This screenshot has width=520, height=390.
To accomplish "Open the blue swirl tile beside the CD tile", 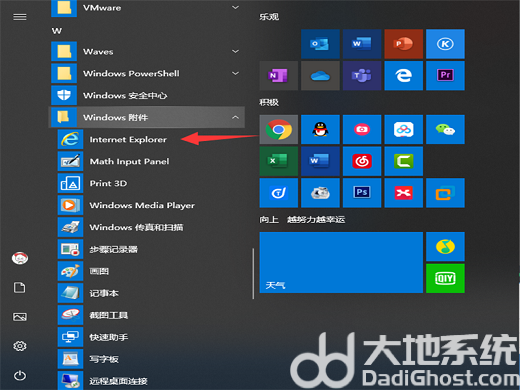I will (x=278, y=193).
